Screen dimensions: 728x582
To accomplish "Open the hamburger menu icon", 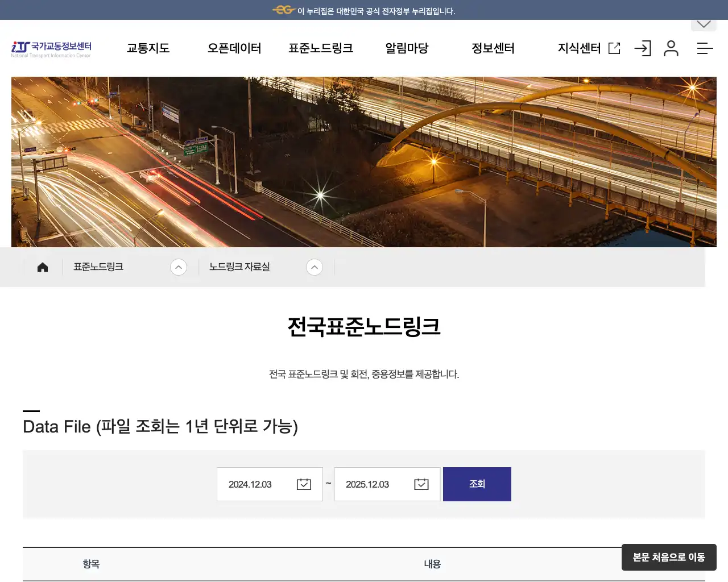I will tap(704, 48).
